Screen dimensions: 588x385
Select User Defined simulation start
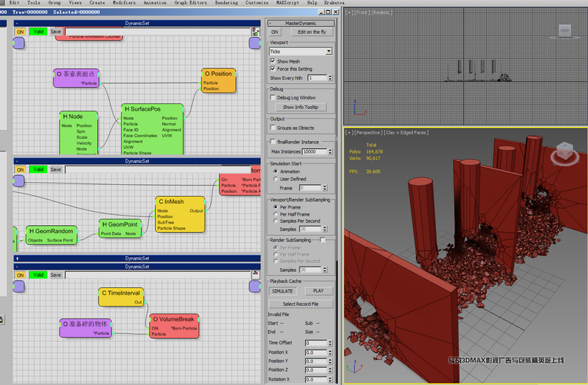pyautogui.click(x=276, y=179)
